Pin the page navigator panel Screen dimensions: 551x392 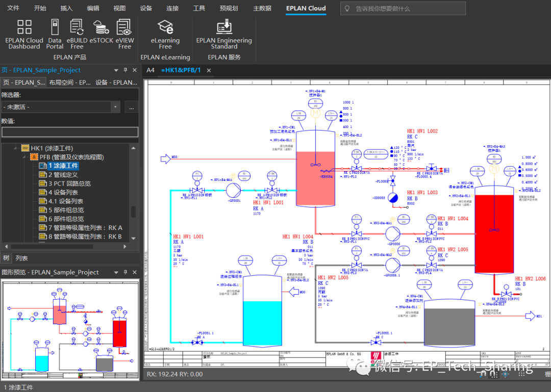point(126,70)
